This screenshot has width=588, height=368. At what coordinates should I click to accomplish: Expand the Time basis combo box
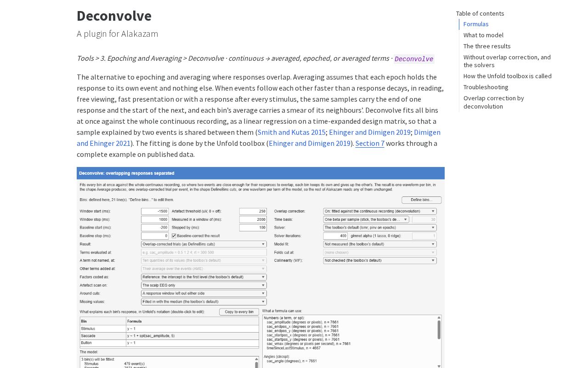click(366, 219)
